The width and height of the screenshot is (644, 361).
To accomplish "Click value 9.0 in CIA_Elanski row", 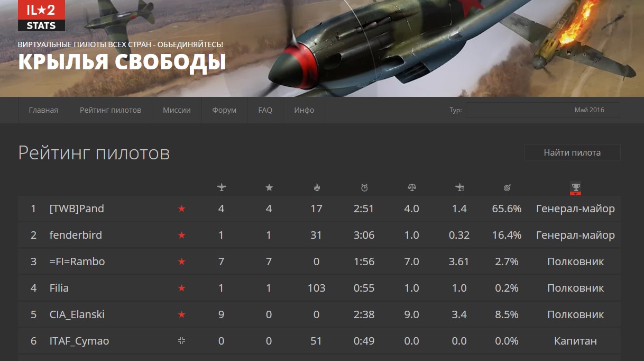I will click(411, 314).
